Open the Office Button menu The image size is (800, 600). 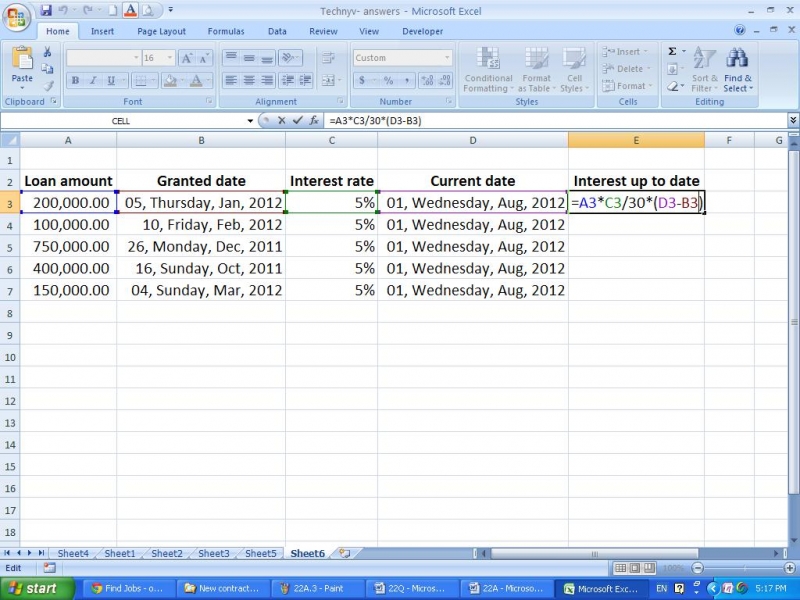pos(16,19)
